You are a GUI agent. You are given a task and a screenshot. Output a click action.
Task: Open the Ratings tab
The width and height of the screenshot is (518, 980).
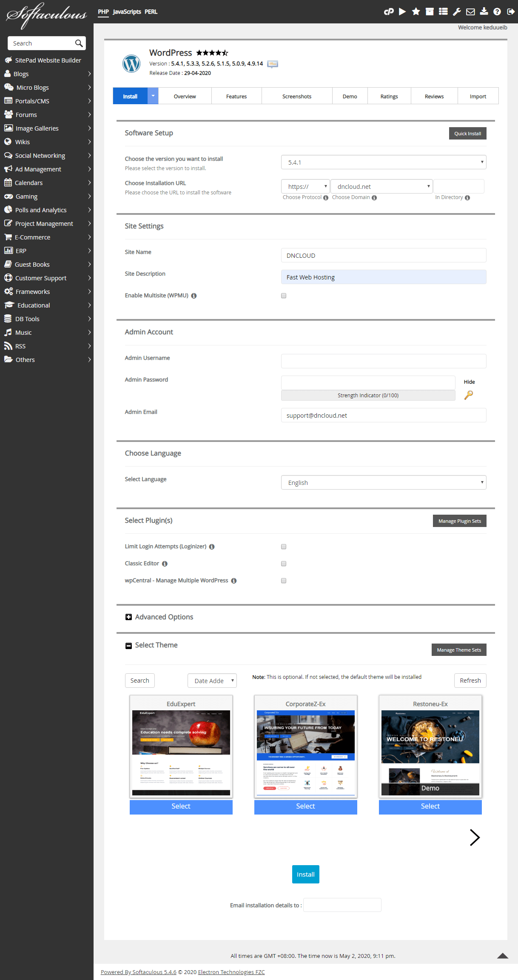(x=389, y=96)
